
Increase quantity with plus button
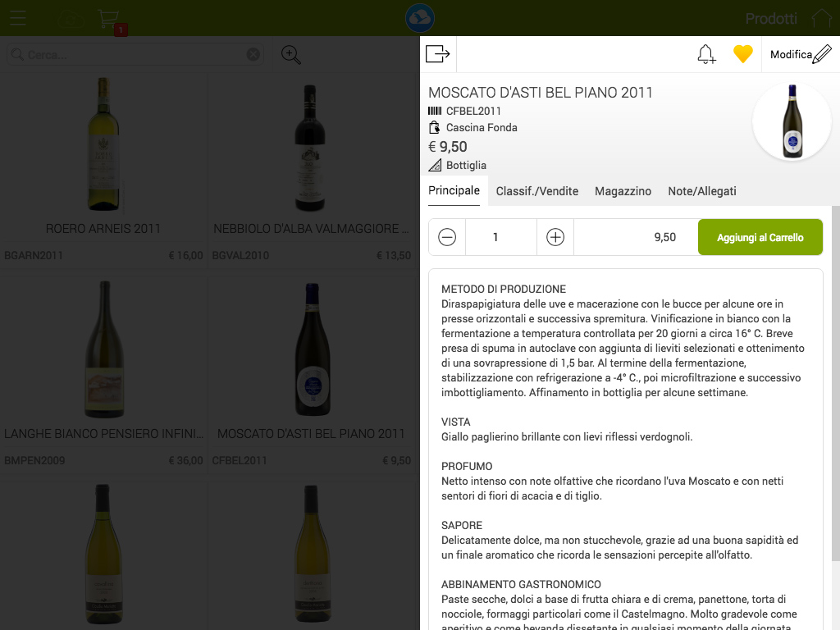(x=555, y=237)
